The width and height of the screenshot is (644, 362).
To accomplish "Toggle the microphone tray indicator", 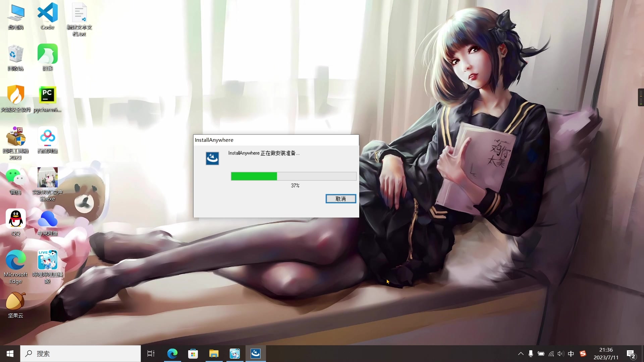I will click(531, 353).
